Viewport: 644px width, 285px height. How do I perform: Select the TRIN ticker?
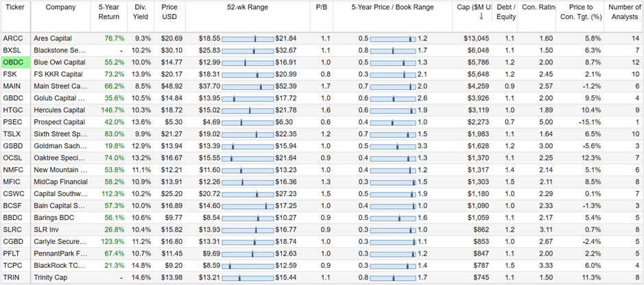pos(10,278)
